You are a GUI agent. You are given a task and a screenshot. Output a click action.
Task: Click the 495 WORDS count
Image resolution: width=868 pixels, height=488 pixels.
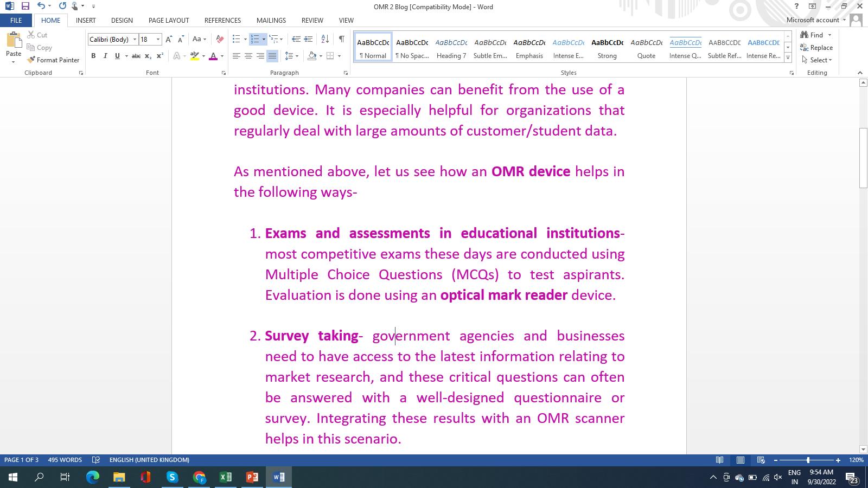click(65, 460)
